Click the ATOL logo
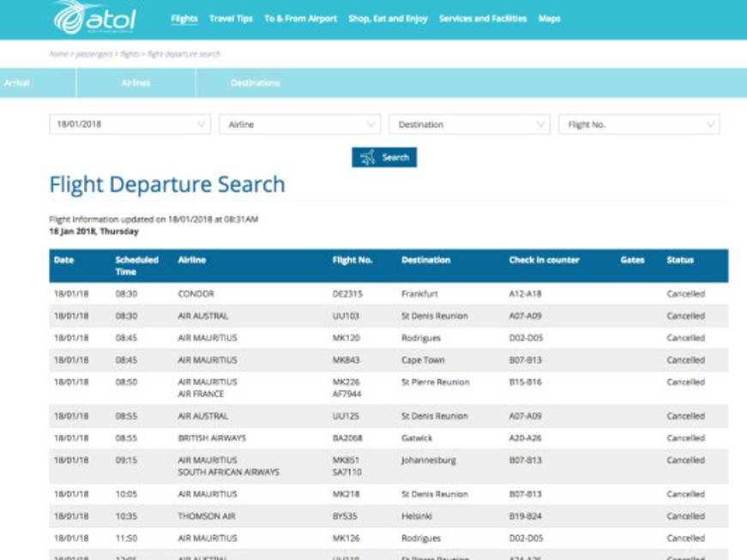747x560 pixels. [95, 17]
